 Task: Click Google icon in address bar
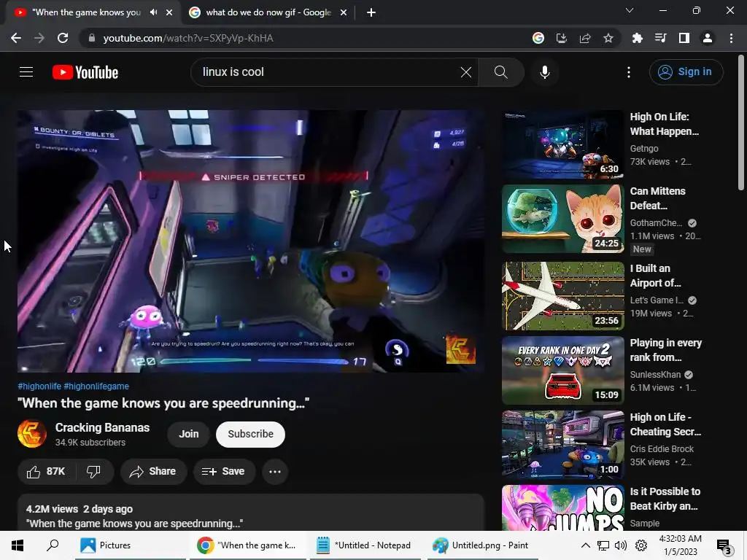[538, 38]
